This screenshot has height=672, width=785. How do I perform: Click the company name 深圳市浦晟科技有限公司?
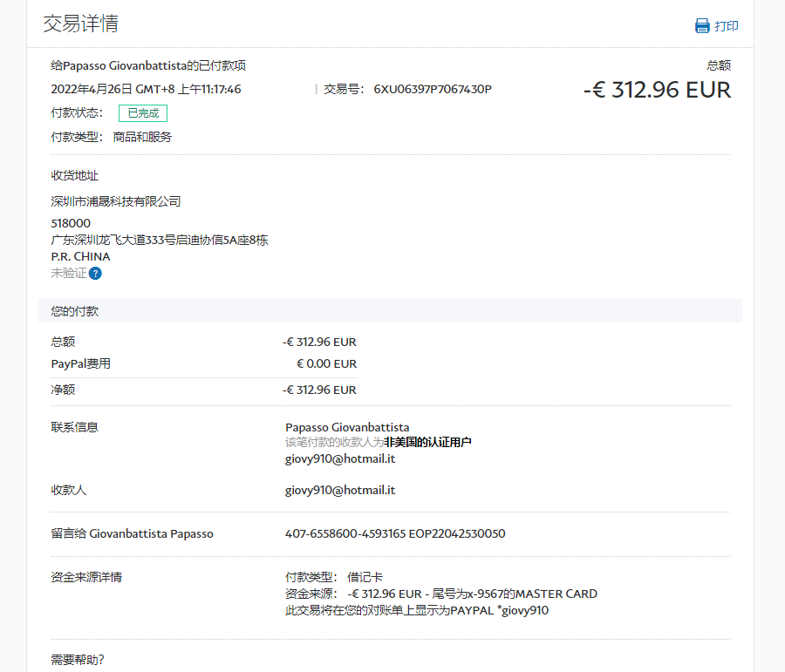click(116, 201)
